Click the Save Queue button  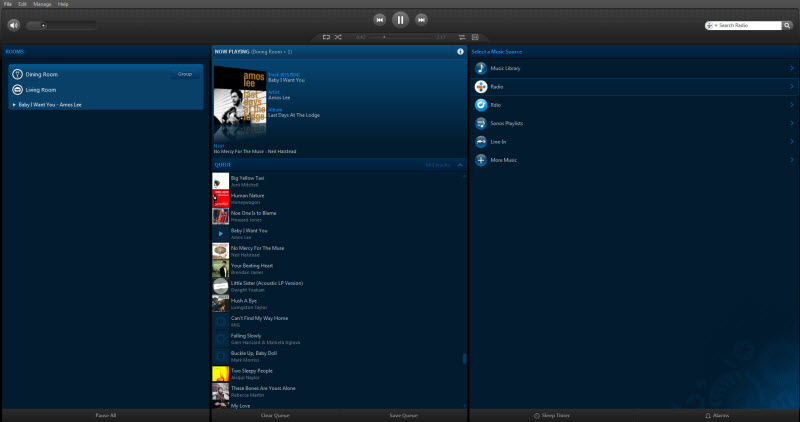(402, 414)
